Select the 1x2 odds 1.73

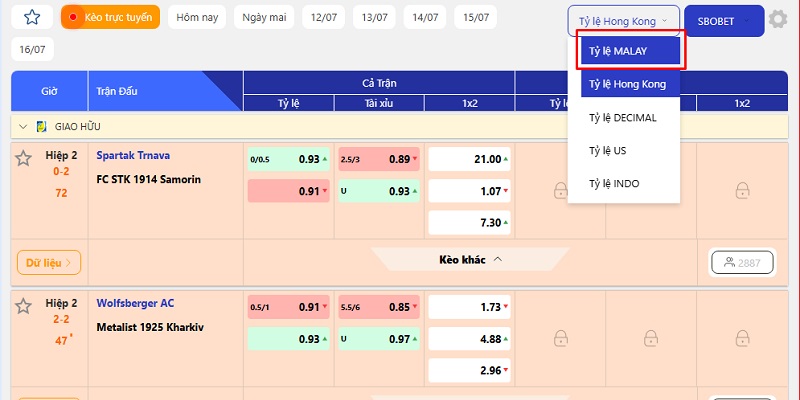coord(469,307)
